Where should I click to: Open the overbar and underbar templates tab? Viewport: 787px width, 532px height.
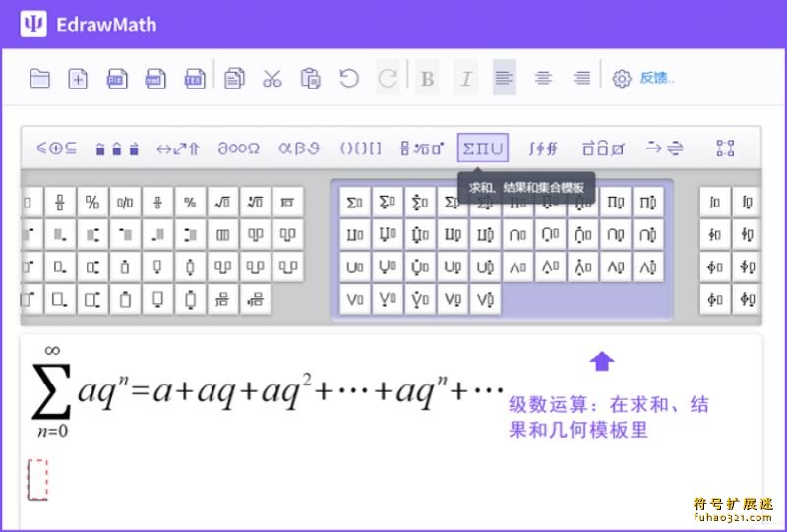(x=603, y=148)
